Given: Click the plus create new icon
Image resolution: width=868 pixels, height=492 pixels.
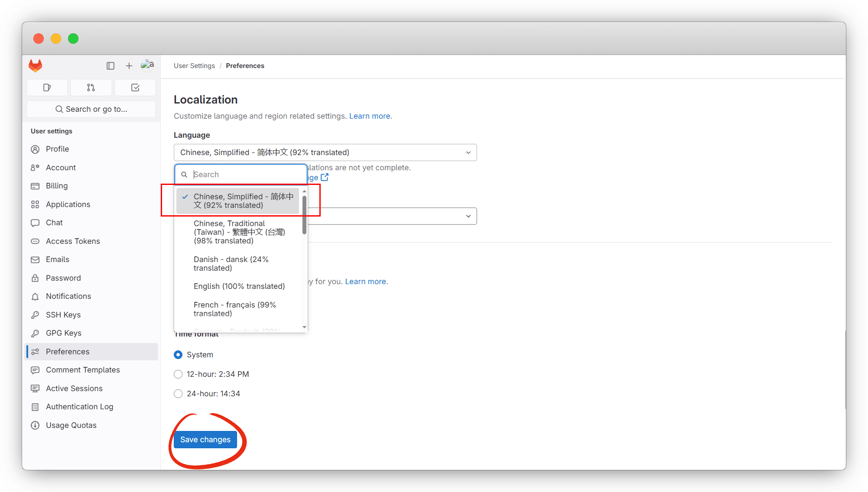Looking at the screenshot, I should coord(129,65).
